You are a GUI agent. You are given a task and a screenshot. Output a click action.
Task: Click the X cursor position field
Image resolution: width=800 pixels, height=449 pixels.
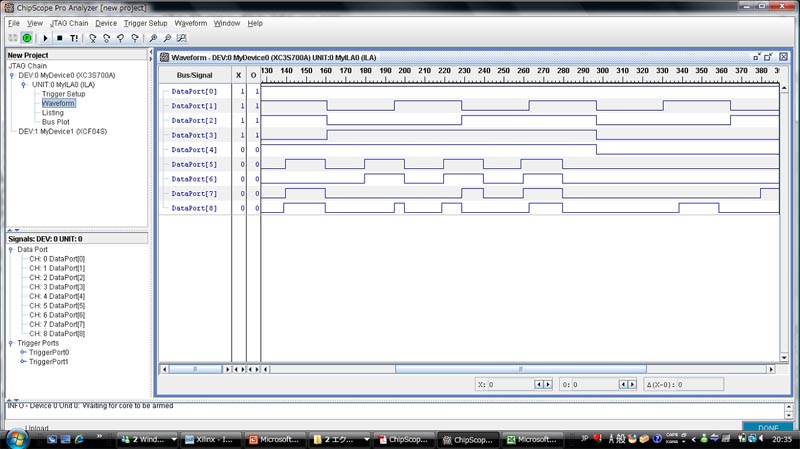(x=511, y=384)
